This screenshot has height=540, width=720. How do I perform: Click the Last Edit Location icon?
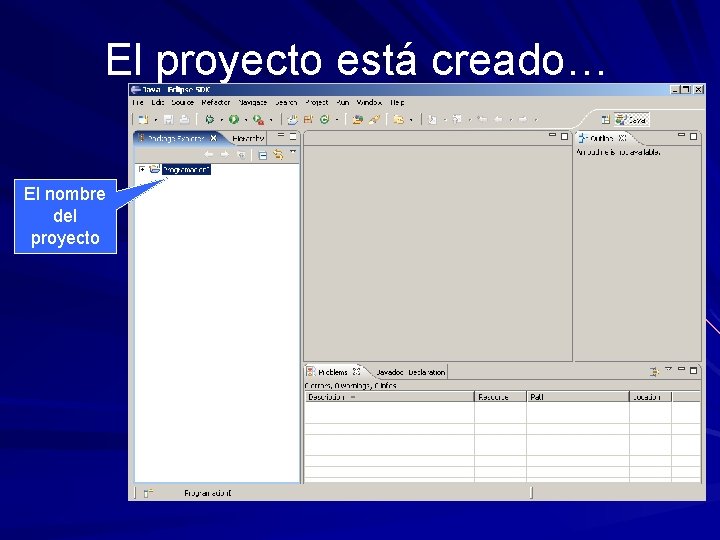click(482, 120)
